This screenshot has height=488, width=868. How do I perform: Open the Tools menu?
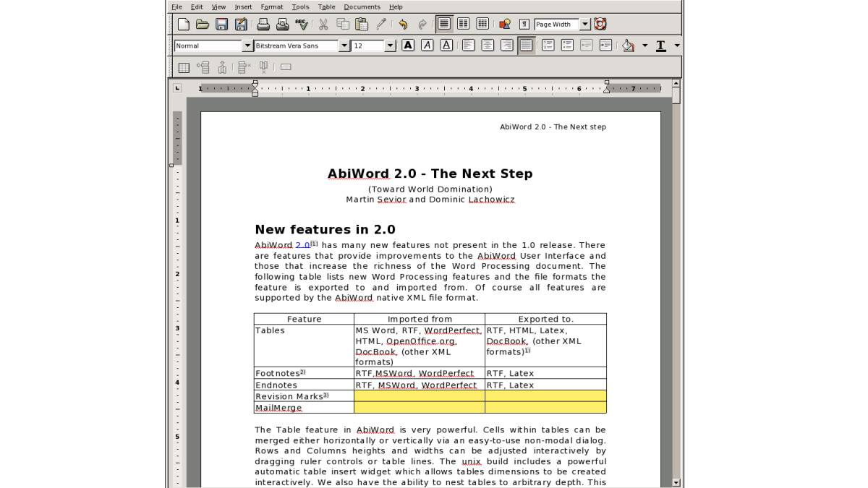300,7
